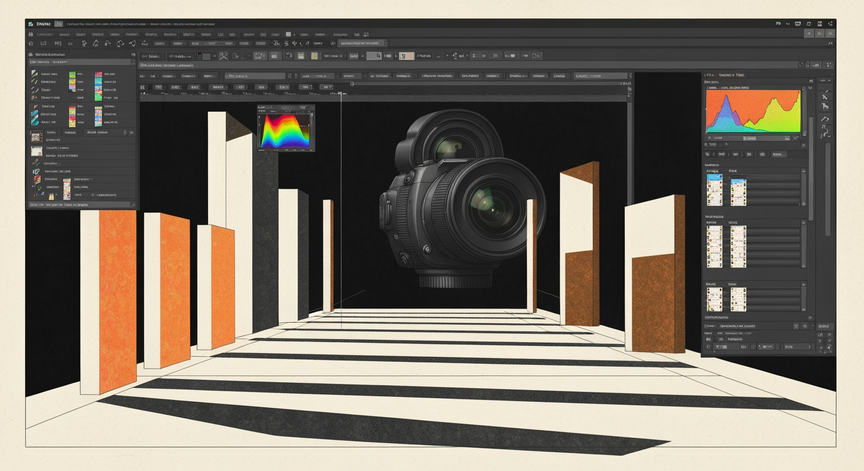864x471 pixels.
Task: Click the floating rainbow histogram over the canvas
Action: (285, 128)
